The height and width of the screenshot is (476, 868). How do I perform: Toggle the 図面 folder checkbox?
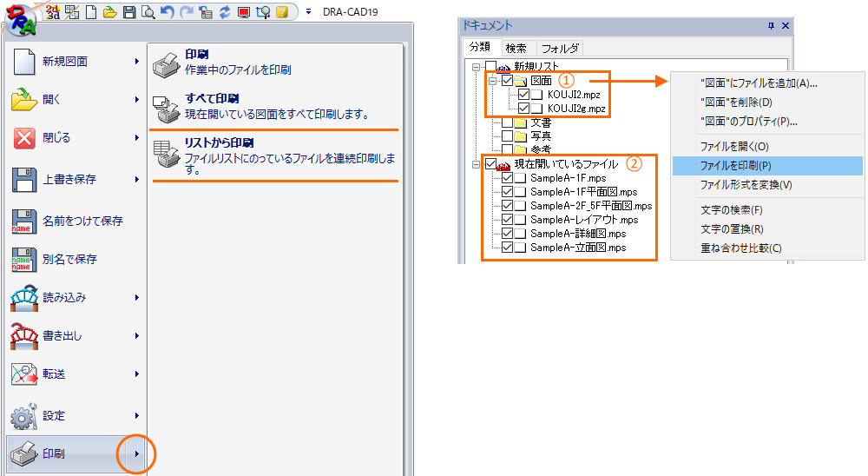pyautogui.click(x=507, y=81)
